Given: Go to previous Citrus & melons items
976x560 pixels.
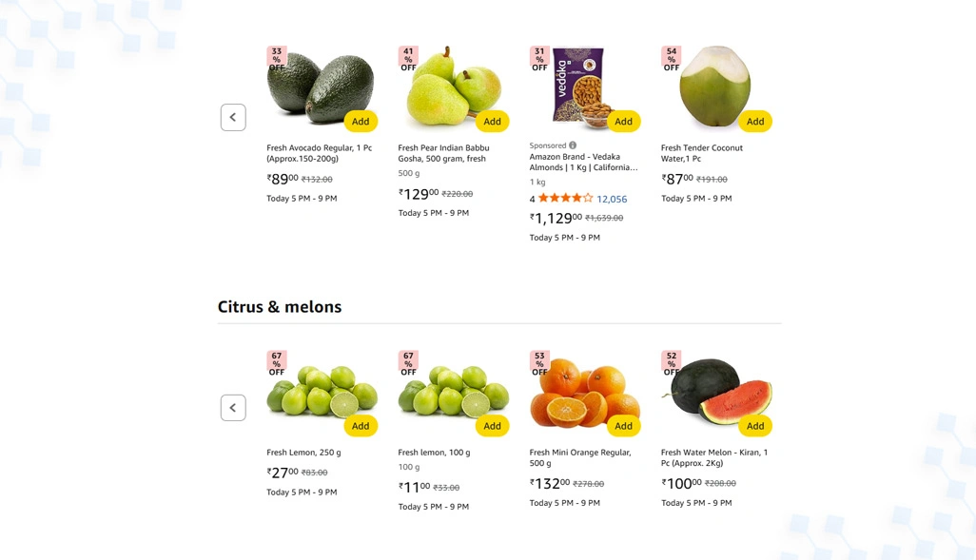Looking at the screenshot, I should pos(233,408).
